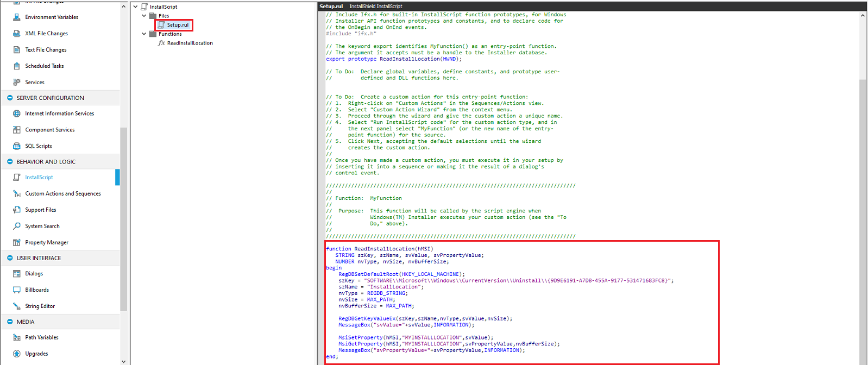868x365 pixels.
Task: Collapse the USER INTERFACE section
Action: tap(10, 258)
